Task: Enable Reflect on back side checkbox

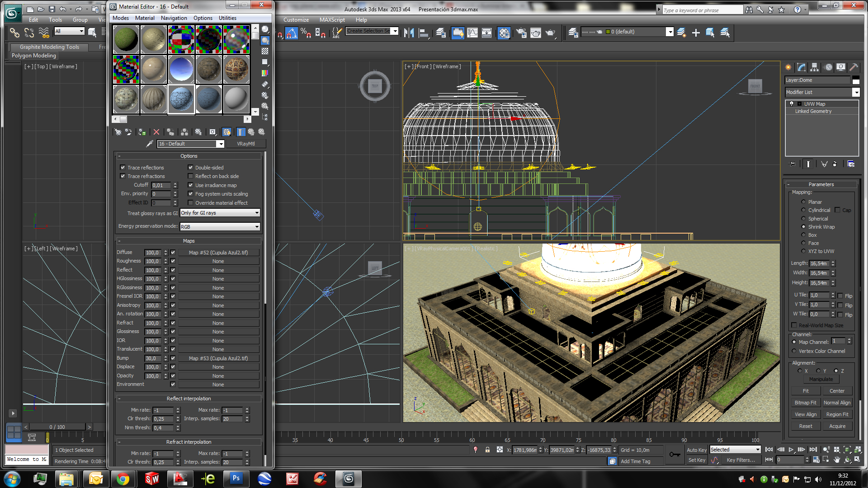Action: point(190,176)
